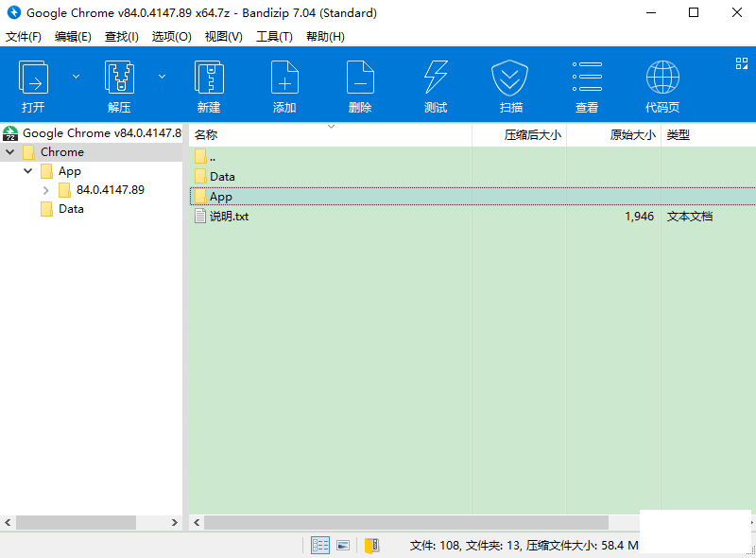Select the App folder in file list
This screenshot has width=756, height=558.
(472, 197)
